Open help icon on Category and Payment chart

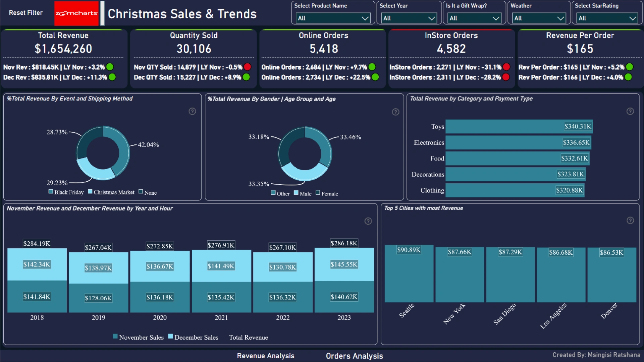tap(630, 111)
